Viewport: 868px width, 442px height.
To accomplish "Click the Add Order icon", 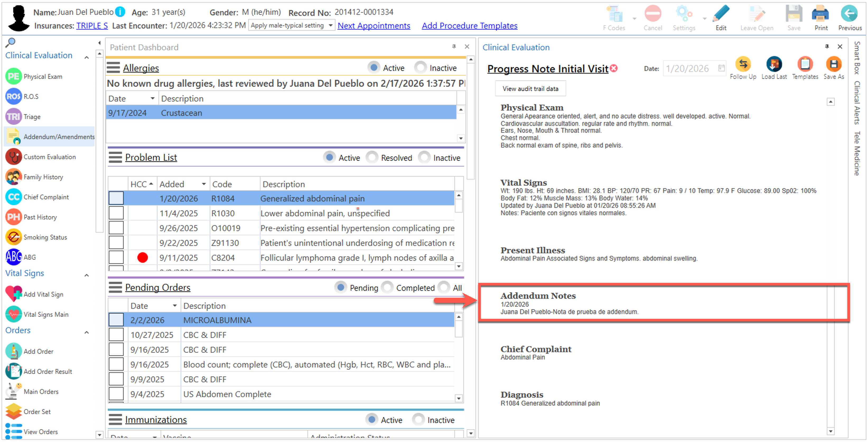I will click(14, 351).
